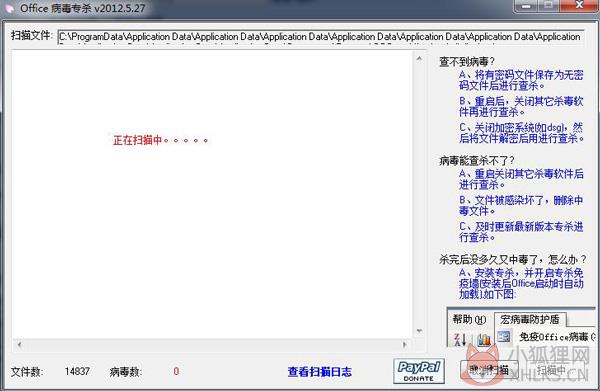600x391 pixels.
Task: Click the PayPal Donate button
Action: (x=419, y=371)
